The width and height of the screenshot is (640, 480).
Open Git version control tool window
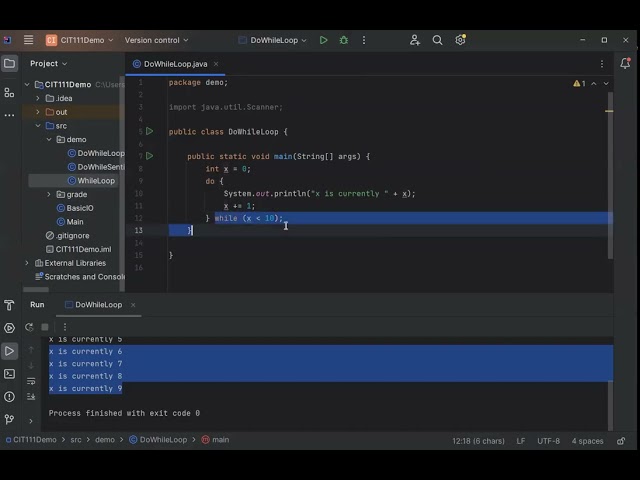[9, 419]
